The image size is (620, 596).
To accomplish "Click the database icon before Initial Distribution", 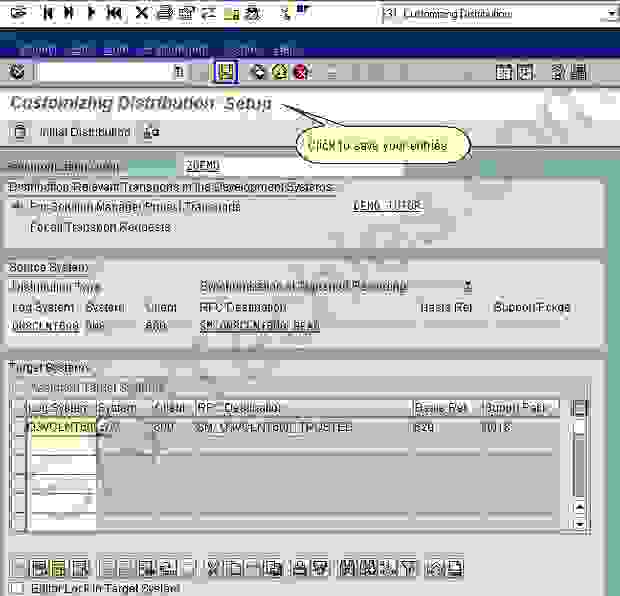I will (x=20, y=131).
